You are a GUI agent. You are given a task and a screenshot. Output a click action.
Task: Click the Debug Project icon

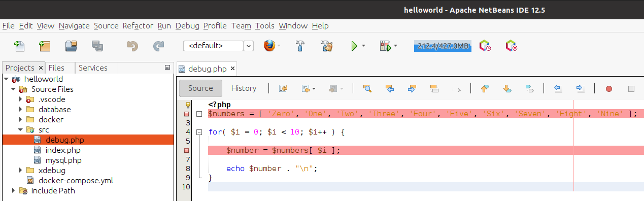coord(386,46)
